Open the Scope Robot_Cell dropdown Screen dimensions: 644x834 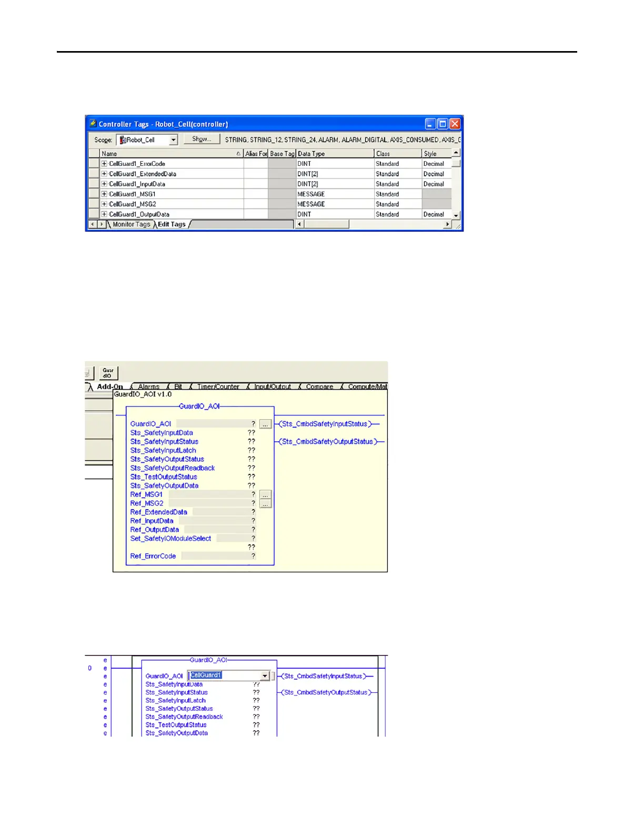pyautogui.click(x=174, y=140)
